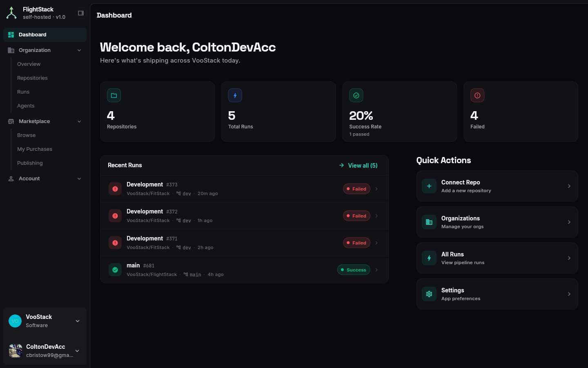The image size is (588, 368).
Task: Open the Settings quick action
Action: tap(497, 294)
